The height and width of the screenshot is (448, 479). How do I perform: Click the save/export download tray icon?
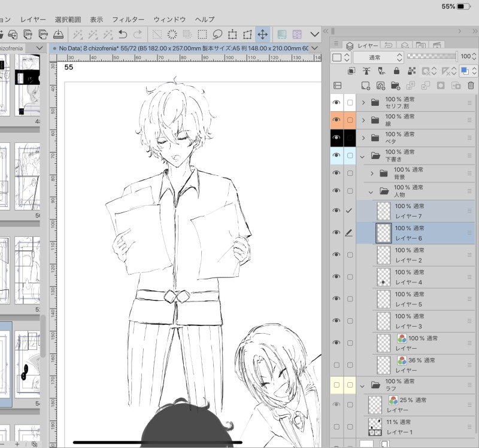[x=58, y=34]
